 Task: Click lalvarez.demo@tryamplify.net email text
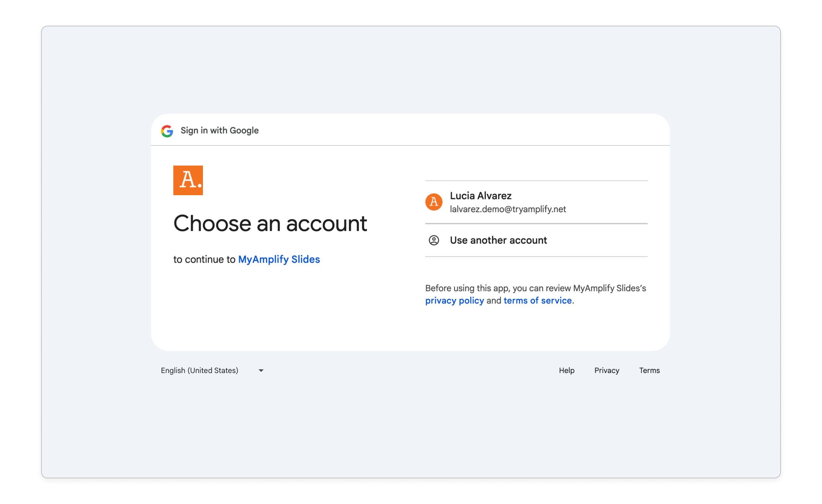pos(508,209)
